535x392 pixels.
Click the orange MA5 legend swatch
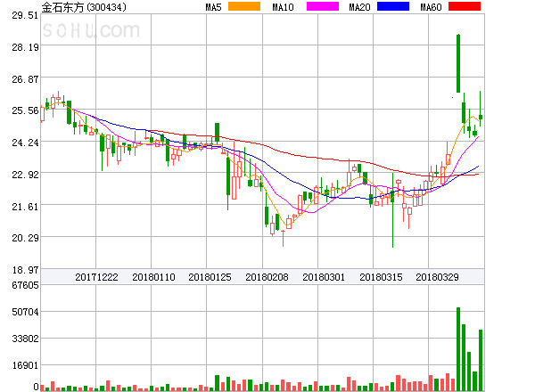(x=244, y=6)
